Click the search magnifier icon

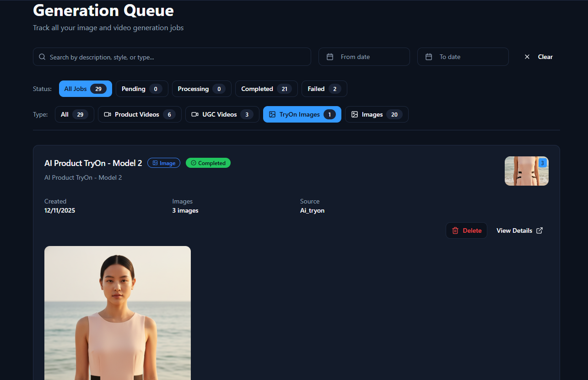coord(42,57)
